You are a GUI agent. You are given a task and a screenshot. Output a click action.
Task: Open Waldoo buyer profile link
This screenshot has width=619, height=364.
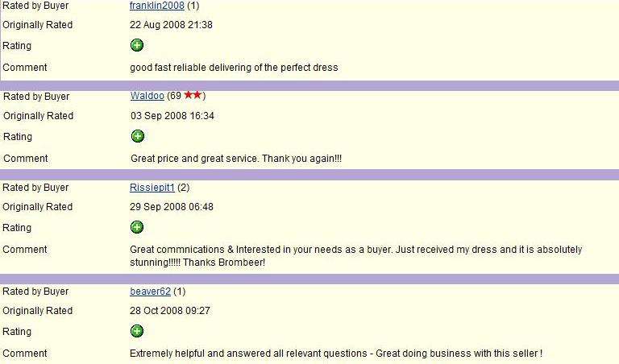(x=147, y=96)
